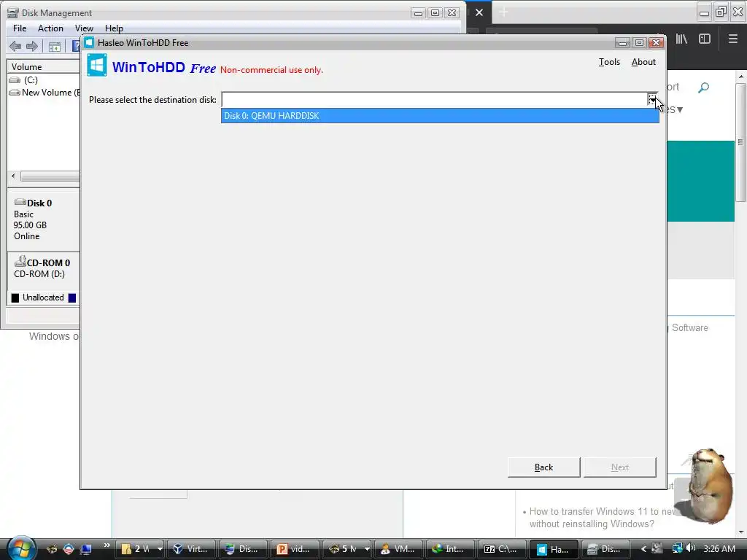Click the 'Ha...' WinToHDD taskbar button
This screenshot has height=560, width=747.
click(x=554, y=549)
